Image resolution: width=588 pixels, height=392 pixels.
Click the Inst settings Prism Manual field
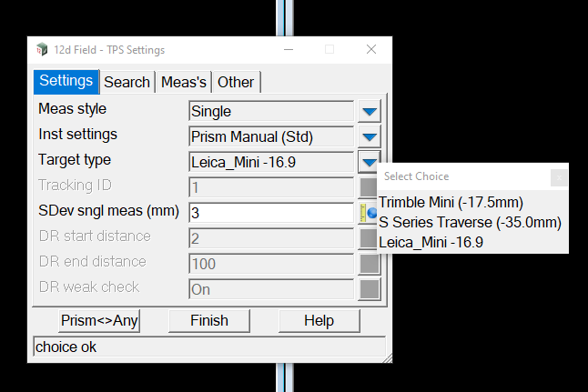270,137
